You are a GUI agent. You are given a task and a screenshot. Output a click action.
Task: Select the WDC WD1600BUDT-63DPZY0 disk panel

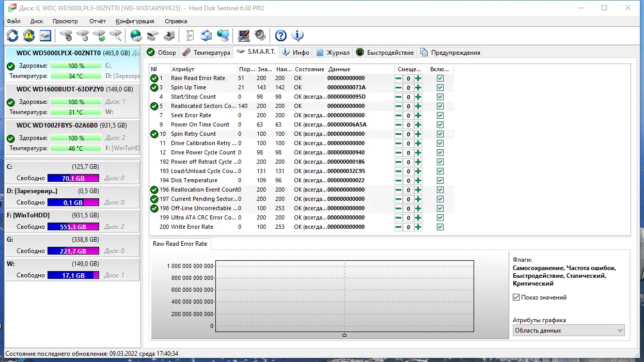(72, 101)
